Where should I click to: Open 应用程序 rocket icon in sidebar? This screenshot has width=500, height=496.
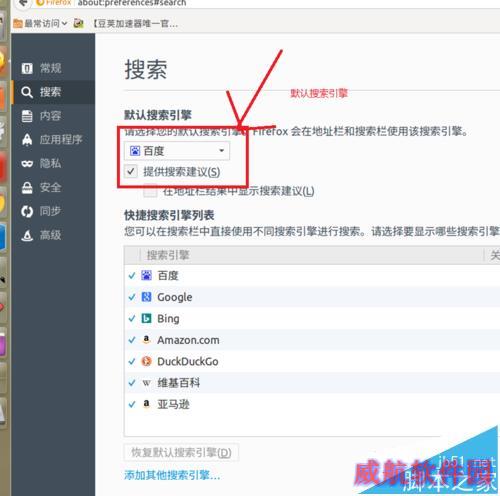tap(27, 140)
